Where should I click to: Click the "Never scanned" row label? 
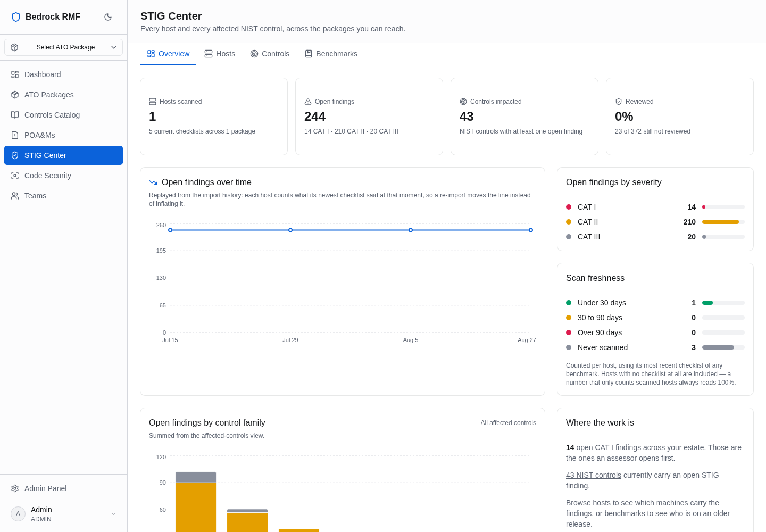click(603, 347)
